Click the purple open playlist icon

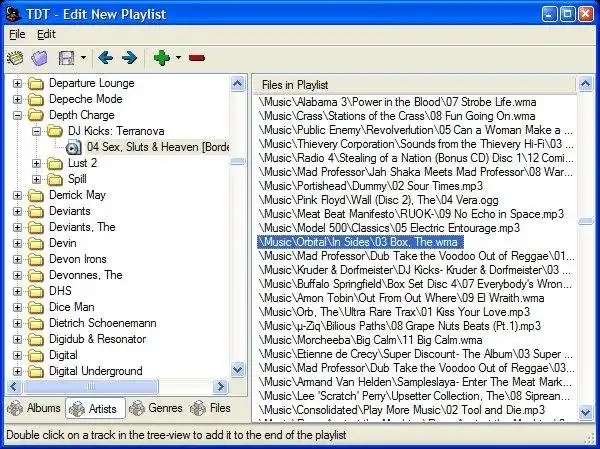point(39,58)
